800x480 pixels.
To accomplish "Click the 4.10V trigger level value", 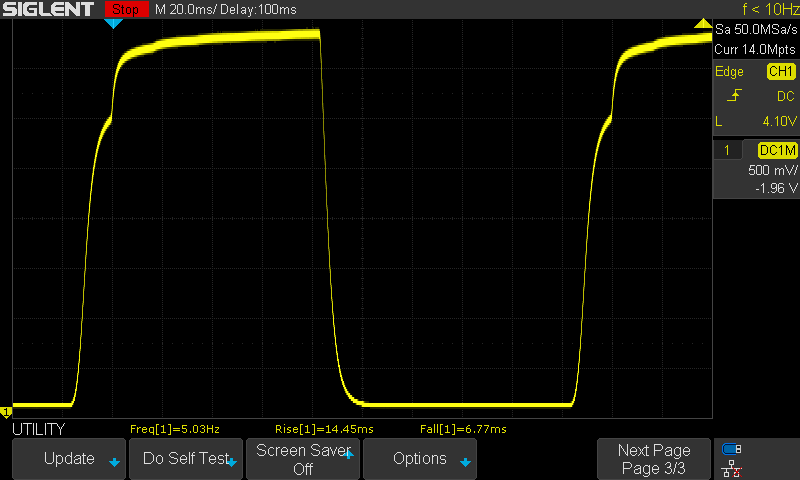I will coord(779,121).
